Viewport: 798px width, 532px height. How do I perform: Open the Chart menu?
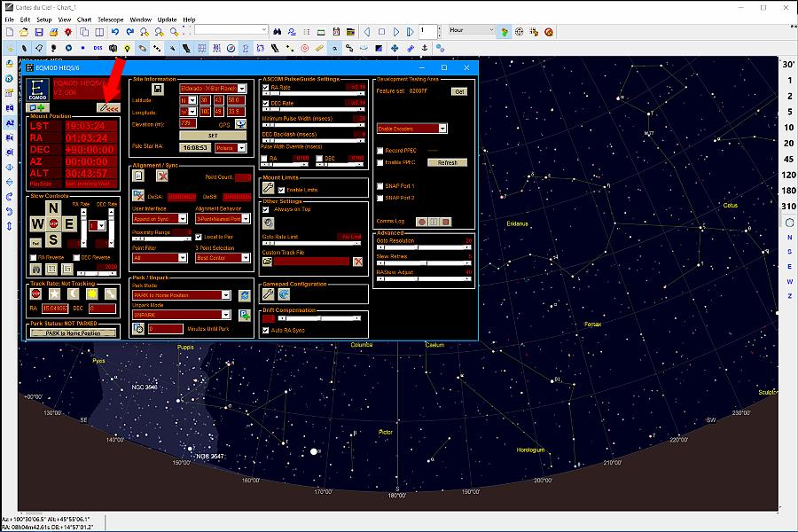pos(84,20)
